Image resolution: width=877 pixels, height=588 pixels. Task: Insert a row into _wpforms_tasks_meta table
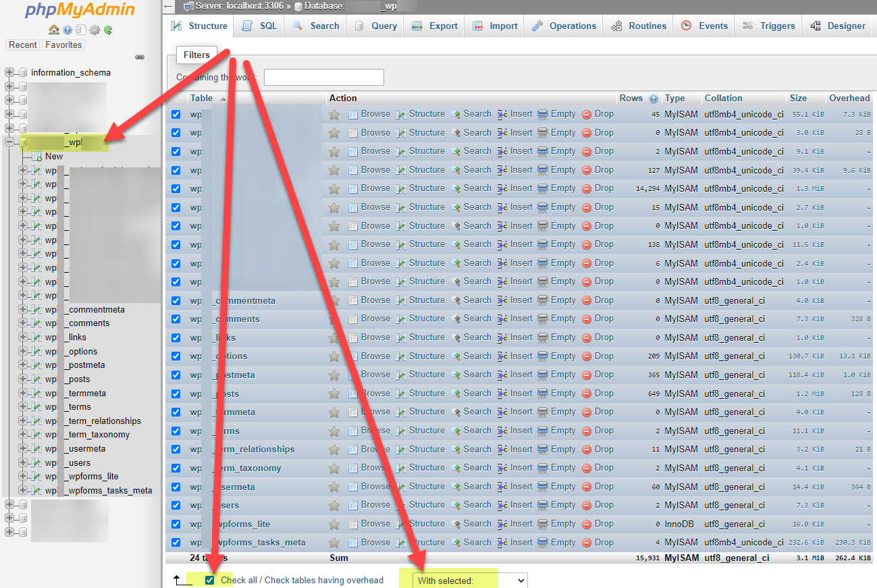[x=515, y=542]
